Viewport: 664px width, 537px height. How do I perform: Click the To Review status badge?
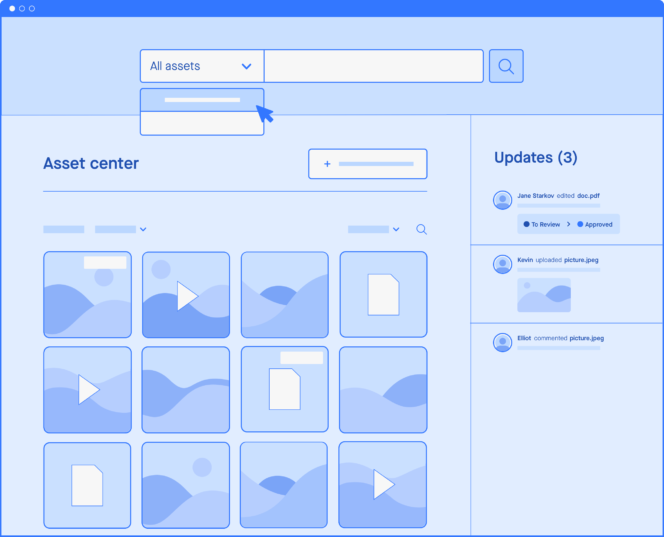tap(542, 224)
